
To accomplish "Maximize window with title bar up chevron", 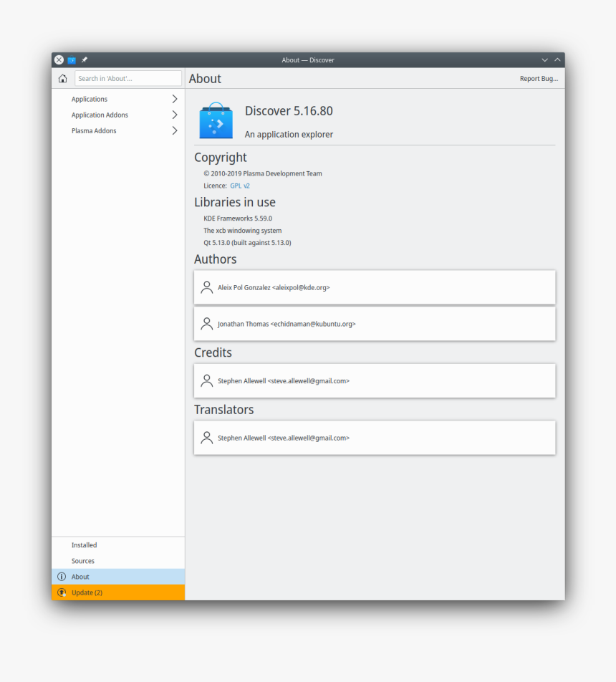I will click(557, 60).
